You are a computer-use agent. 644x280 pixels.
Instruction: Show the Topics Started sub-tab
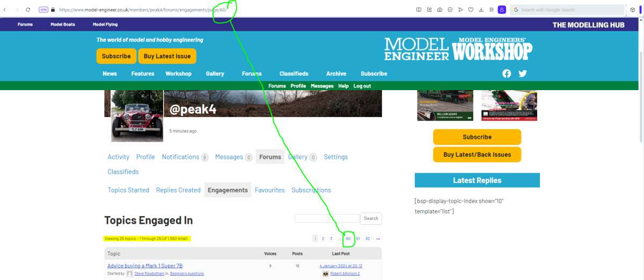click(x=128, y=190)
